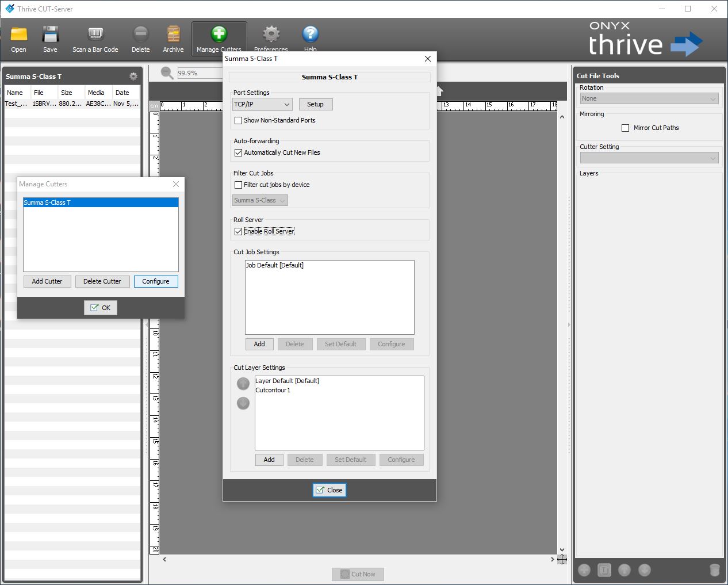The image size is (728, 585).
Task: Expand the Cutter Setting dropdown
Action: [649, 158]
